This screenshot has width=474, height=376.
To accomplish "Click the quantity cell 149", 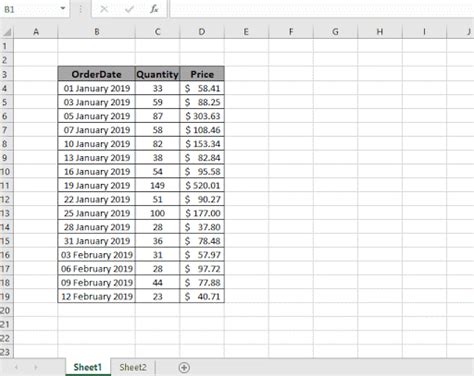I will [157, 185].
